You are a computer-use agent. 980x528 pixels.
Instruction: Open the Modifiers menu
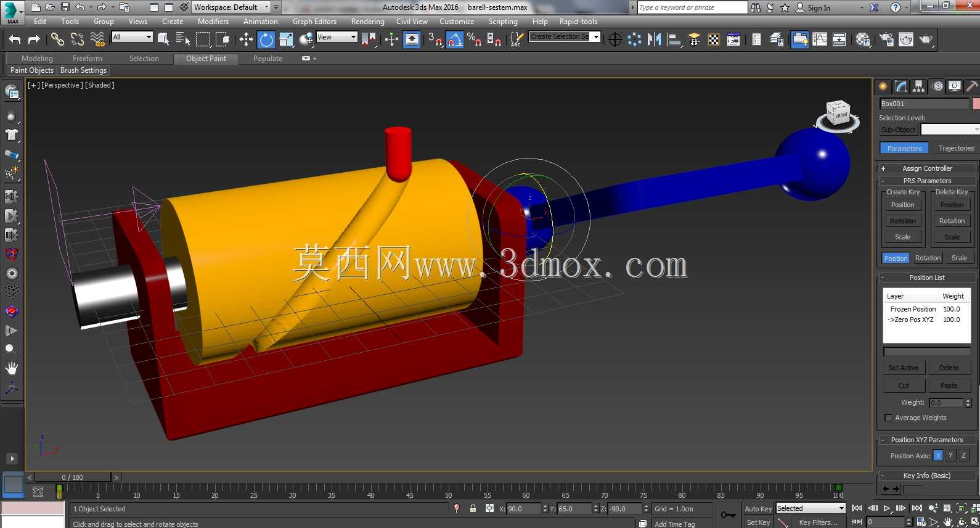click(x=213, y=22)
